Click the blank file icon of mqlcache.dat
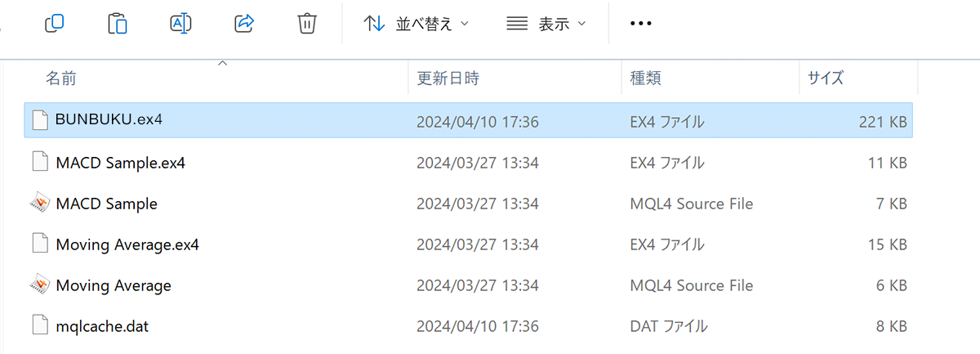This screenshot has width=980, height=354. pos(40,325)
